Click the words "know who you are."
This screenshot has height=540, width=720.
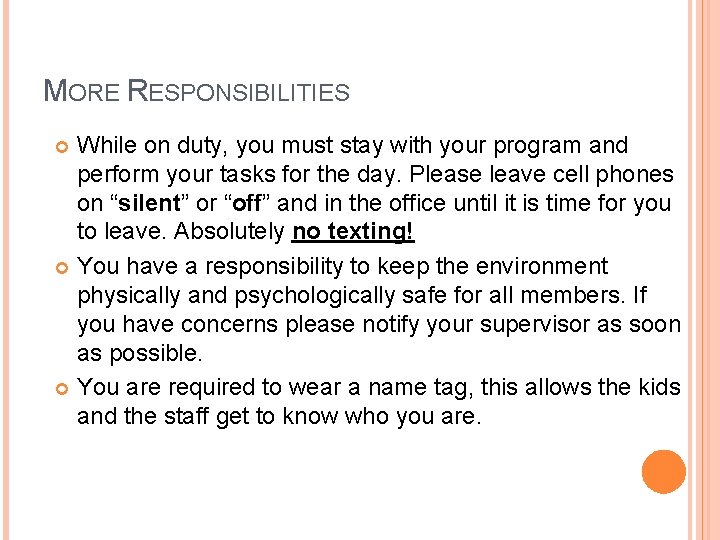pyautogui.click(x=398, y=416)
